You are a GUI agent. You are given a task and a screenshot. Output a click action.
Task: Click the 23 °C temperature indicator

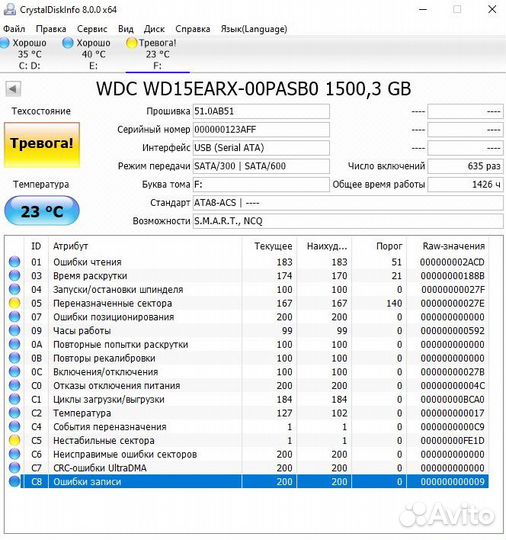click(42, 211)
